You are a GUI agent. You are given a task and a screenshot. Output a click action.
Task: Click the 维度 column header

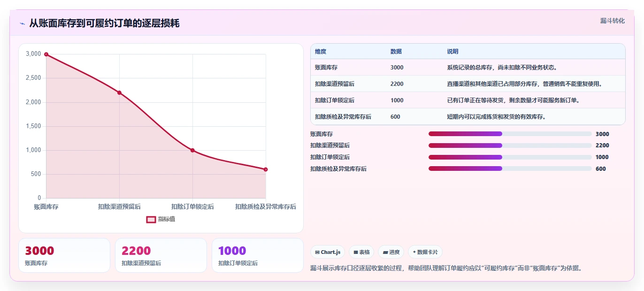(x=321, y=52)
